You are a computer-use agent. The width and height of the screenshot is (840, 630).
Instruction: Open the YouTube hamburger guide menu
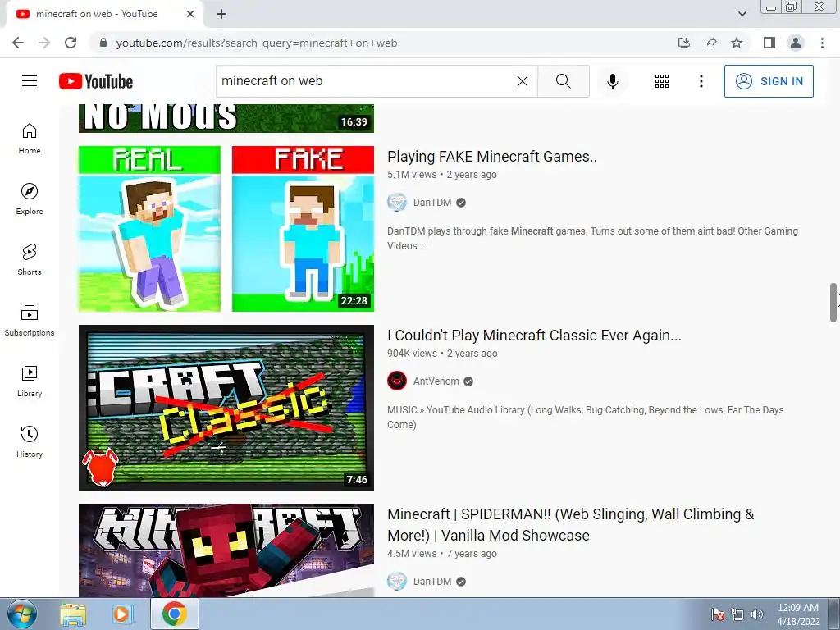pos(30,81)
